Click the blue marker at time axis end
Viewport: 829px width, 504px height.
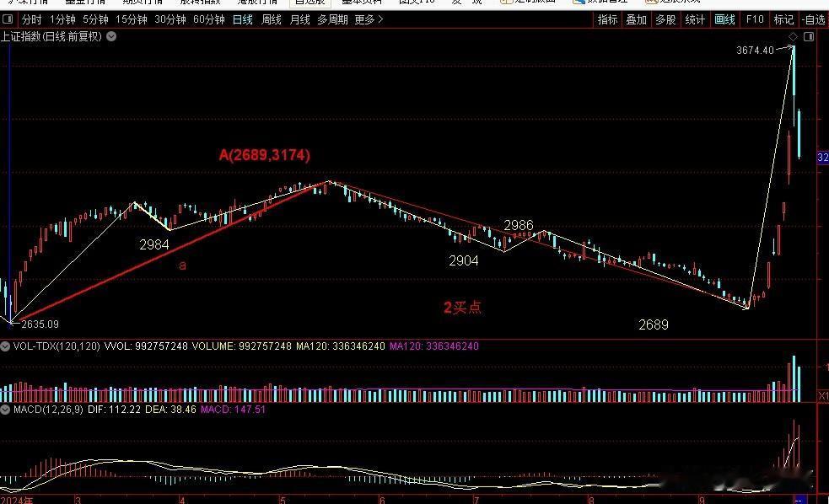coord(799,500)
